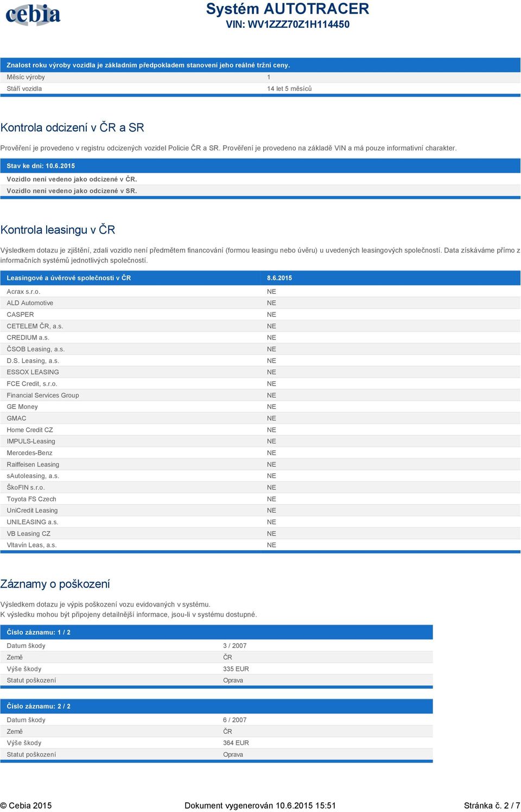Click the 'VB Leasing CZ' row
The width and height of the screenshot is (521, 812).
[260, 533]
